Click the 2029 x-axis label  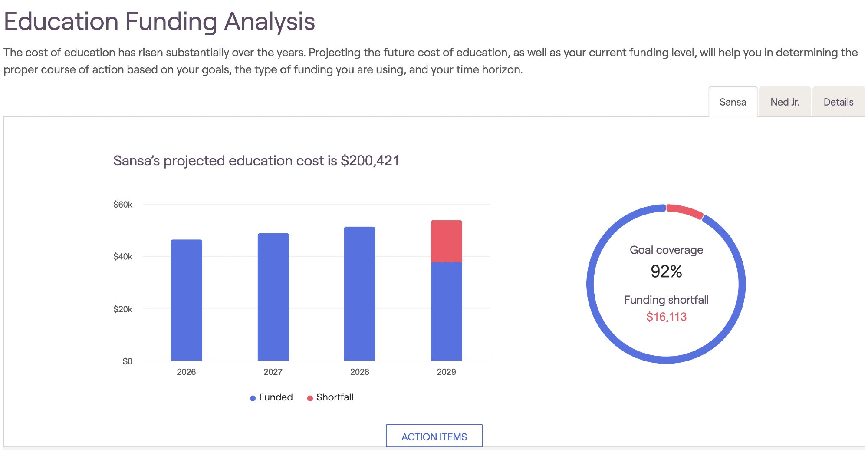446,372
